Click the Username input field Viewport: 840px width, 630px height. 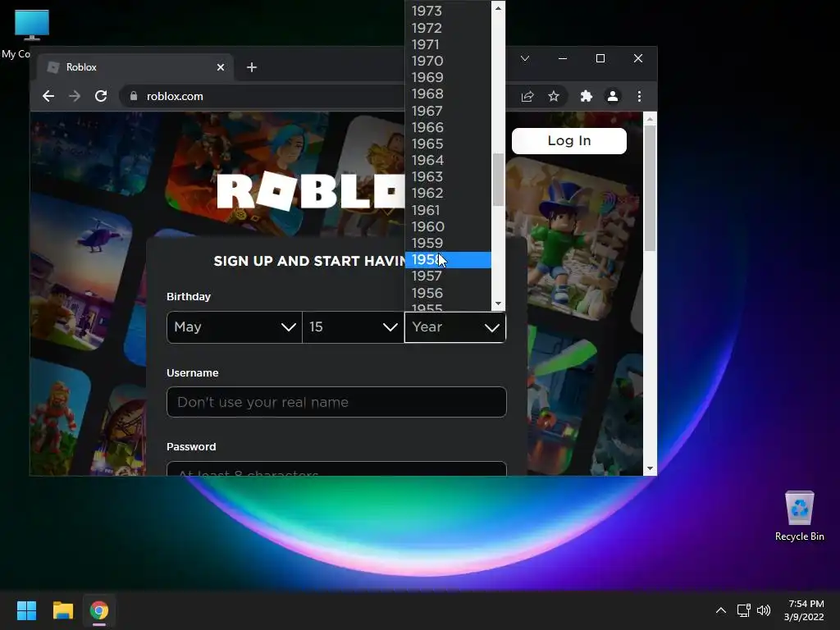pos(336,402)
